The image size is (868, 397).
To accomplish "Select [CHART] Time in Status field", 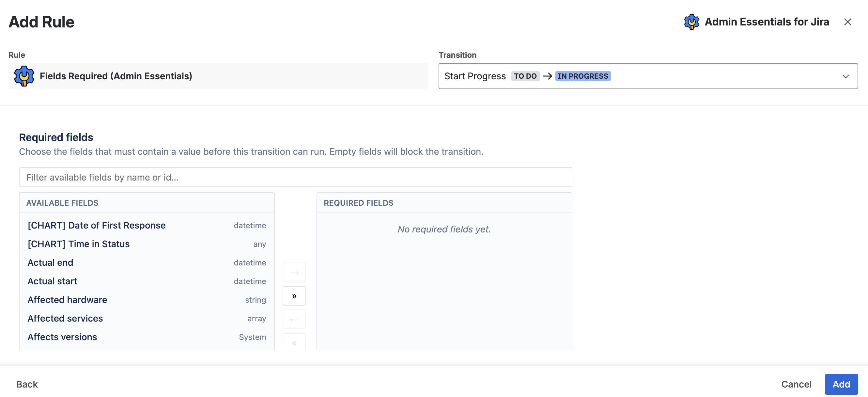I will 147,244.
